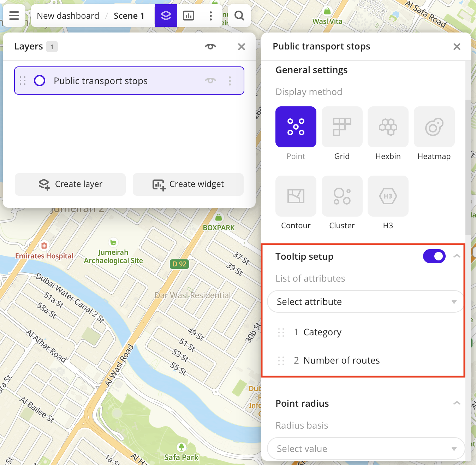476x465 pixels.
Task: Open the widgets panel from the toolbar
Action: pos(188,16)
